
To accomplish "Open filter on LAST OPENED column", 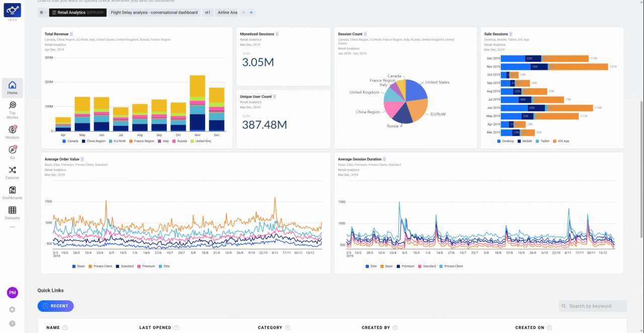I will (x=177, y=327).
